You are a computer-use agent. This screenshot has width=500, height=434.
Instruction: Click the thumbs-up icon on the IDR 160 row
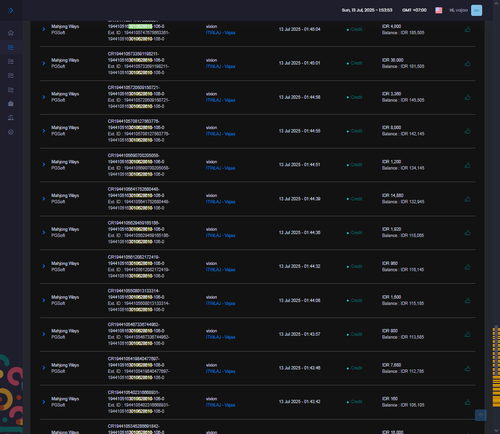pos(468,402)
